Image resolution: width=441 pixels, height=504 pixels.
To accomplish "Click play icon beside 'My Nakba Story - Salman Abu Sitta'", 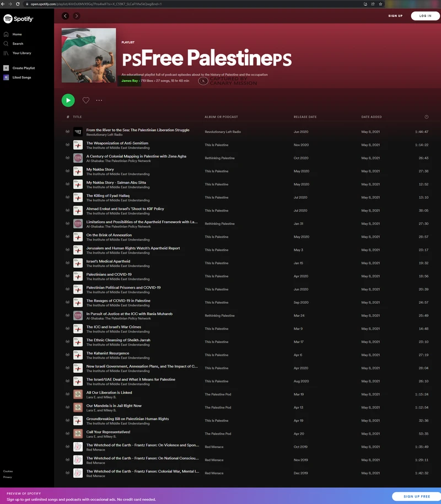I will coord(67,184).
